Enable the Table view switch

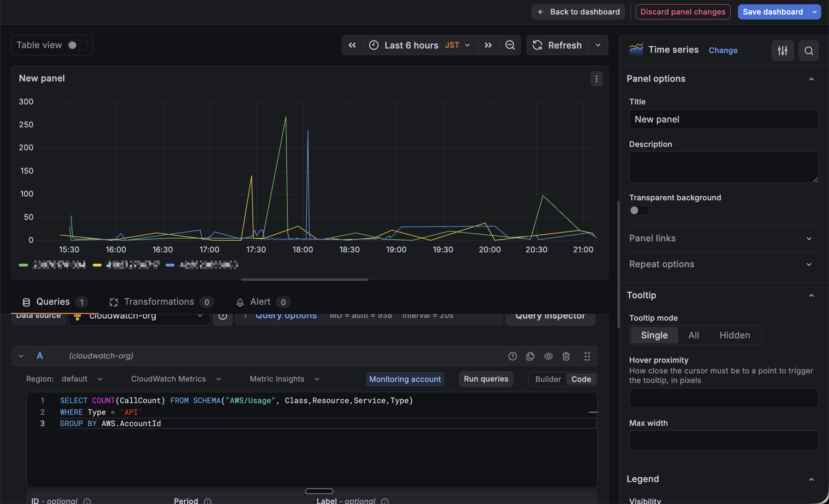click(77, 45)
